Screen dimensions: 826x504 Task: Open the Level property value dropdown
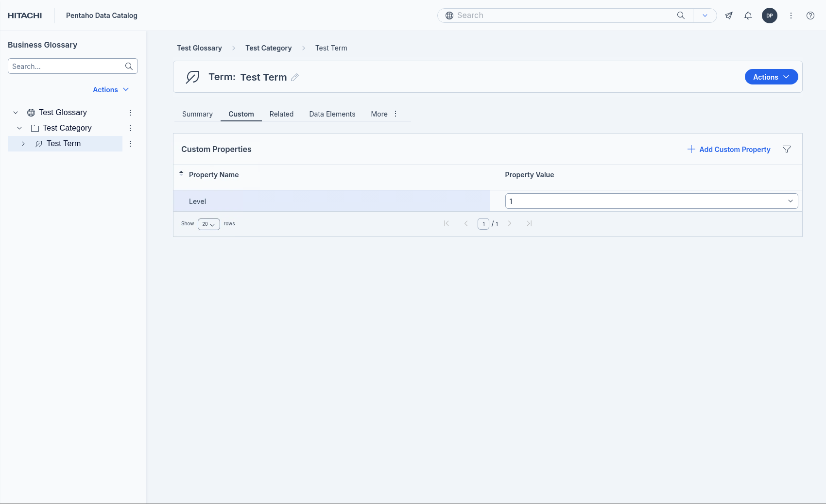click(x=651, y=201)
